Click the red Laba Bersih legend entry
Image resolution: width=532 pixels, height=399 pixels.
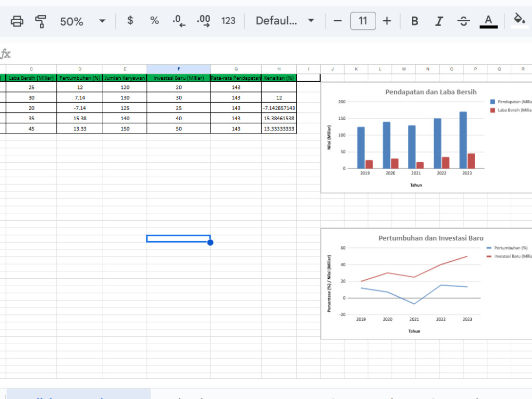pos(511,110)
